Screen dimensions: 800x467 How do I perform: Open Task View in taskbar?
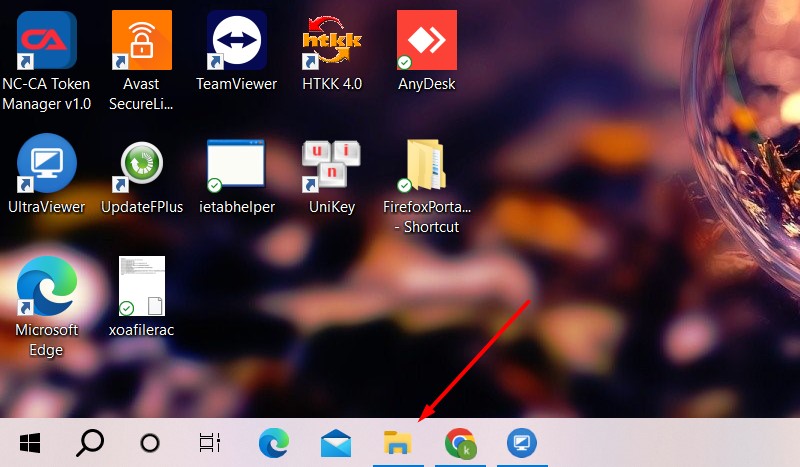point(210,443)
